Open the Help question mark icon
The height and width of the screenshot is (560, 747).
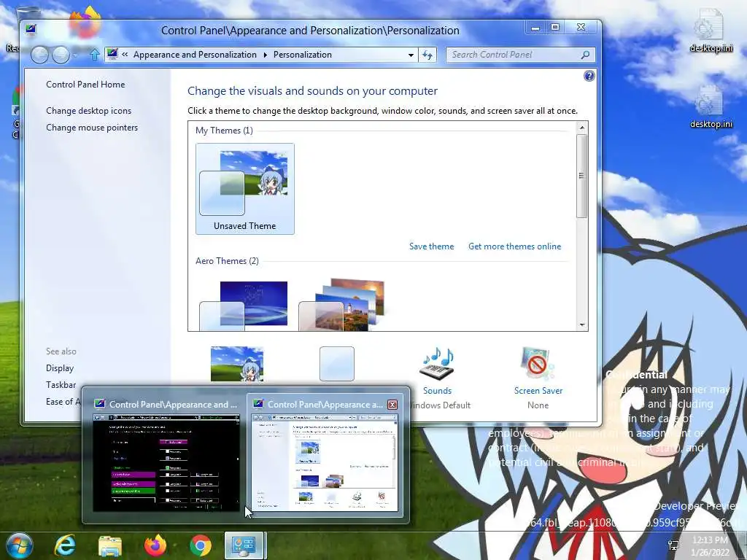coord(589,76)
